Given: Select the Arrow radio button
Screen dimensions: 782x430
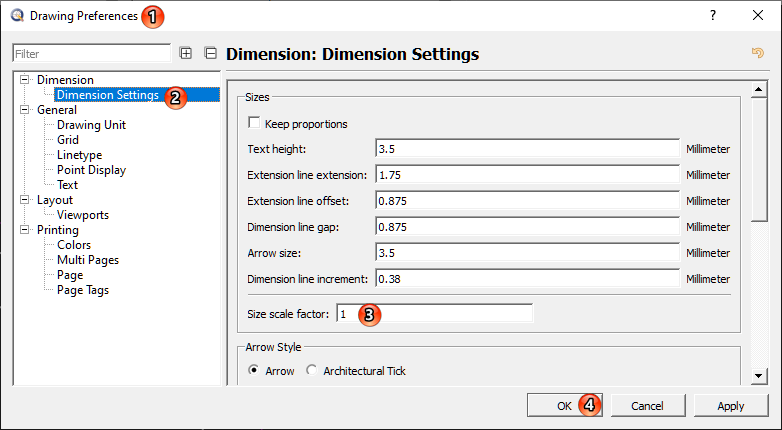Looking at the screenshot, I should (x=254, y=371).
